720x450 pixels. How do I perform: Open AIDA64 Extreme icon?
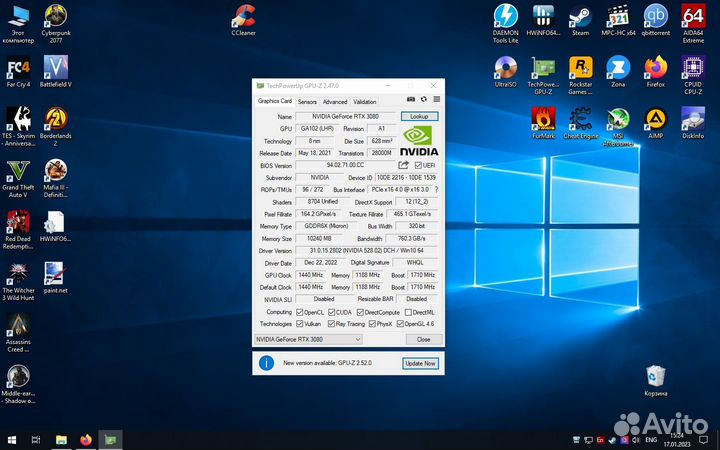pyautogui.click(x=693, y=24)
